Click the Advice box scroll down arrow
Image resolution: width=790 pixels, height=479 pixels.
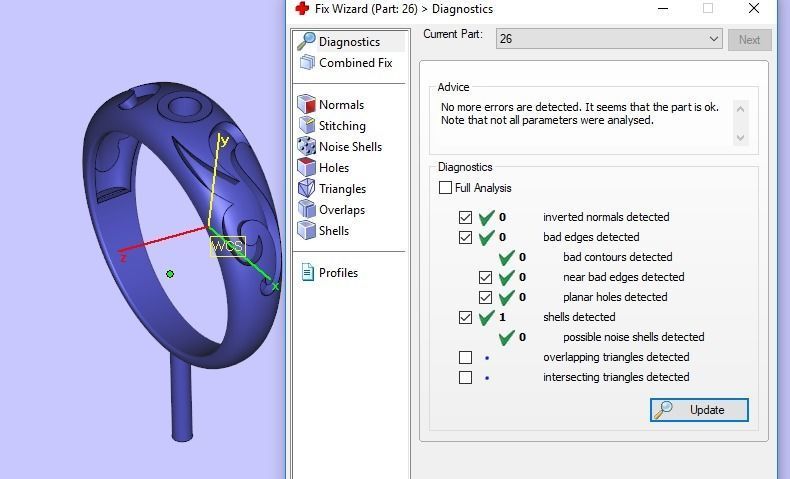pos(740,138)
